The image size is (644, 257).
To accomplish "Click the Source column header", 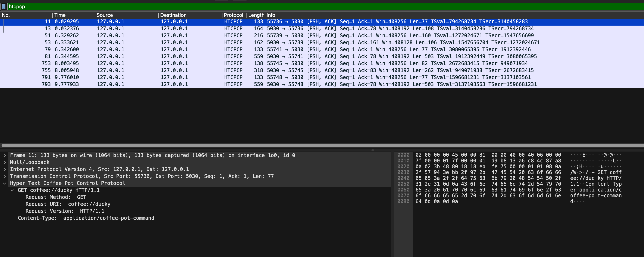I will [104, 15].
